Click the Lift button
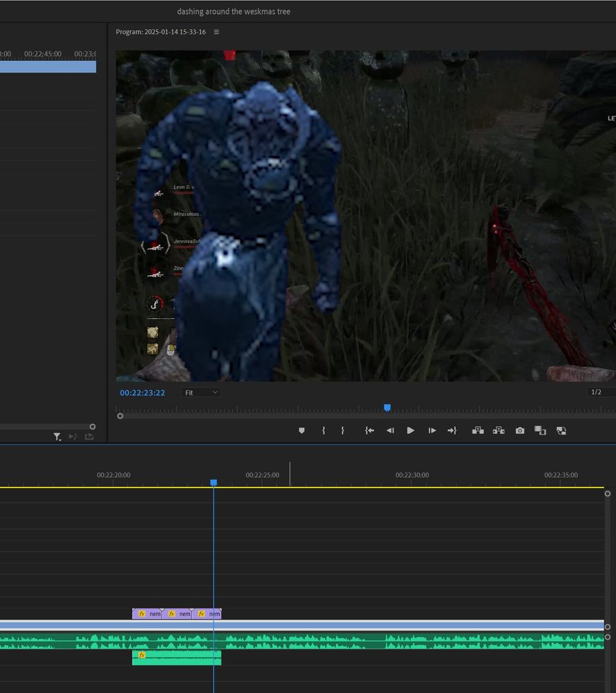The width and height of the screenshot is (616, 693). [478, 430]
